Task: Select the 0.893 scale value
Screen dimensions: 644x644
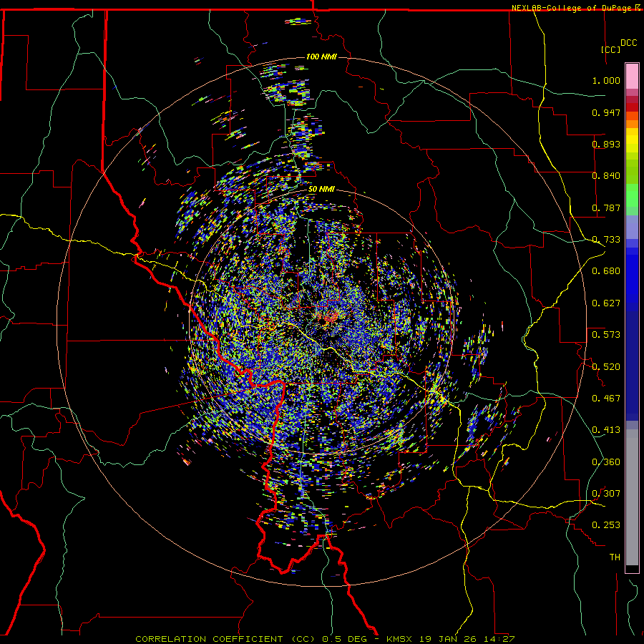Action: click(606, 144)
